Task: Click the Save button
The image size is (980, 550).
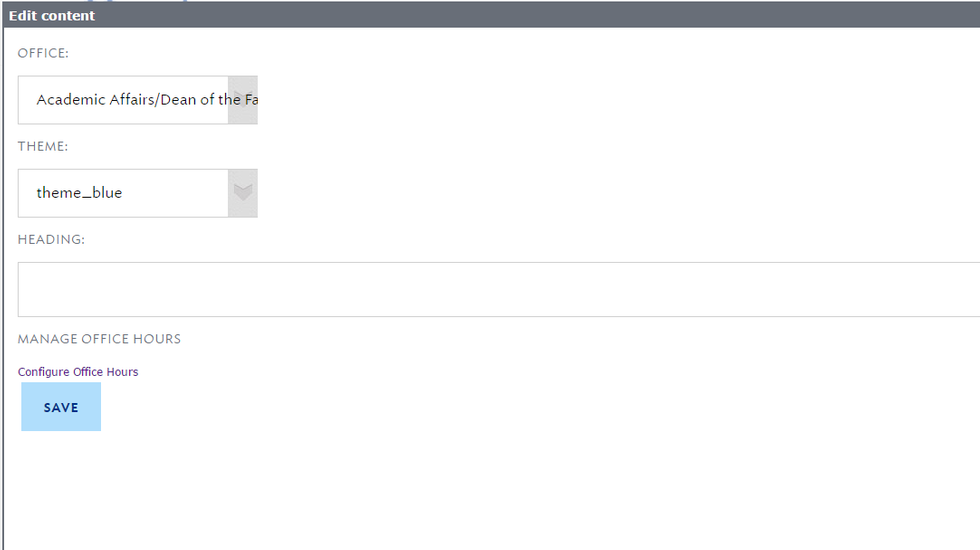Action: pyautogui.click(x=61, y=407)
